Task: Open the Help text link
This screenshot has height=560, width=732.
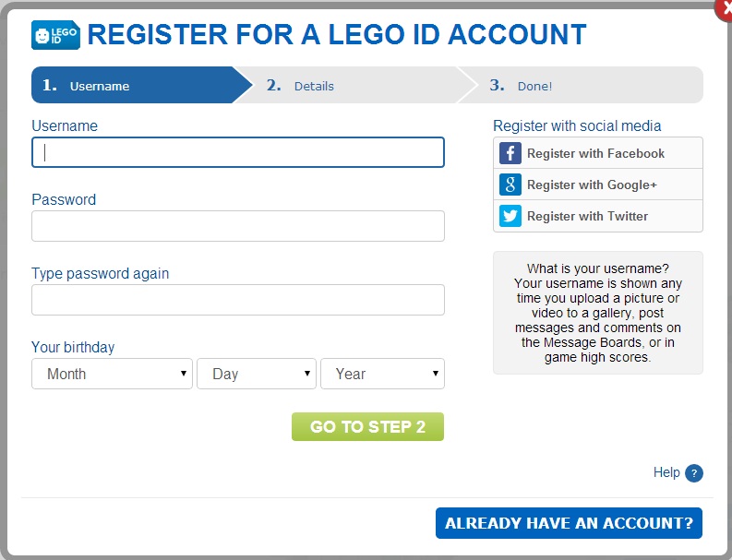Action: click(x=666, y=472)
